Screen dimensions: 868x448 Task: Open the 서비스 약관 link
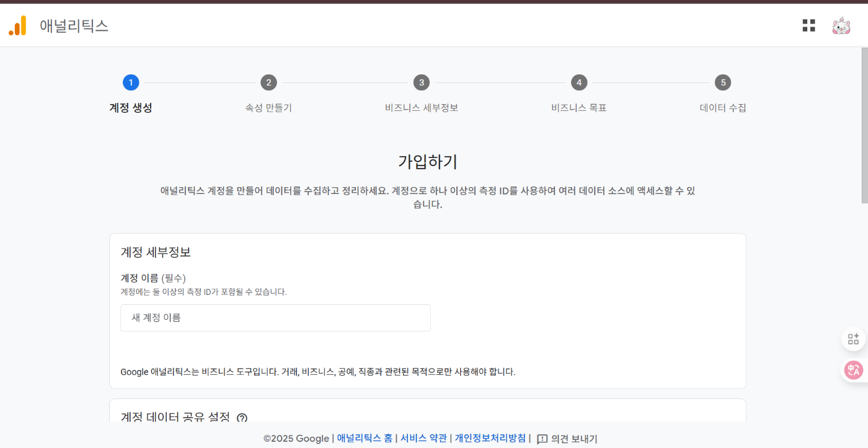423,438
